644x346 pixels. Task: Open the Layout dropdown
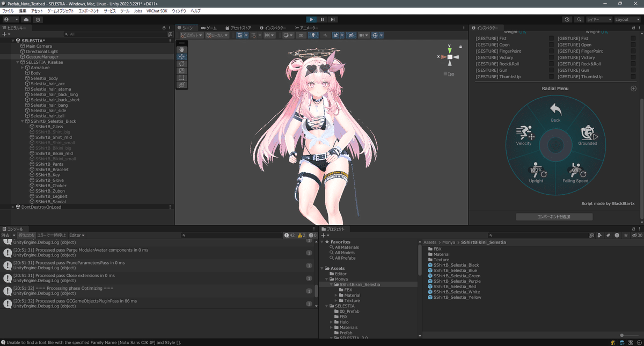pos(626,19)
